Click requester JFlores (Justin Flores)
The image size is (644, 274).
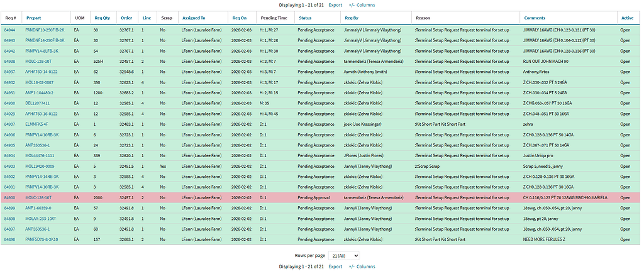363,156
